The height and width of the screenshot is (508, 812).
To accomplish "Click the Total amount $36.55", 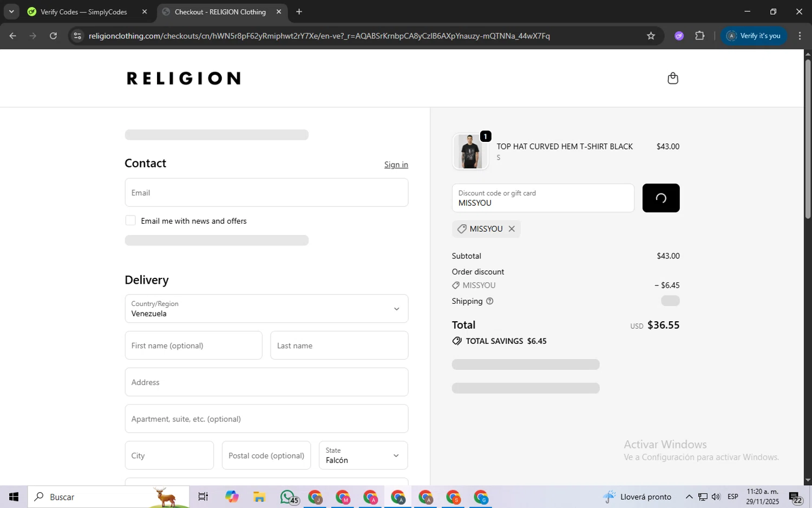I will click(663, 325).
